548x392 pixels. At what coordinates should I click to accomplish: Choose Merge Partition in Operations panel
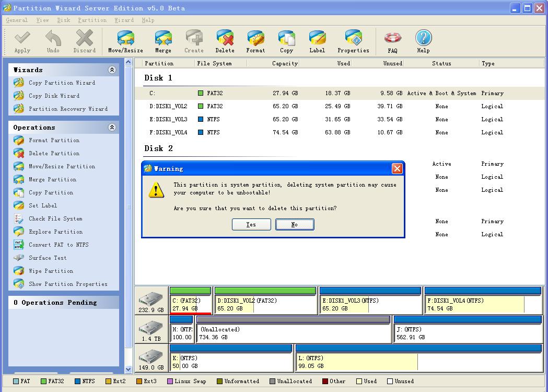[52, 179]
